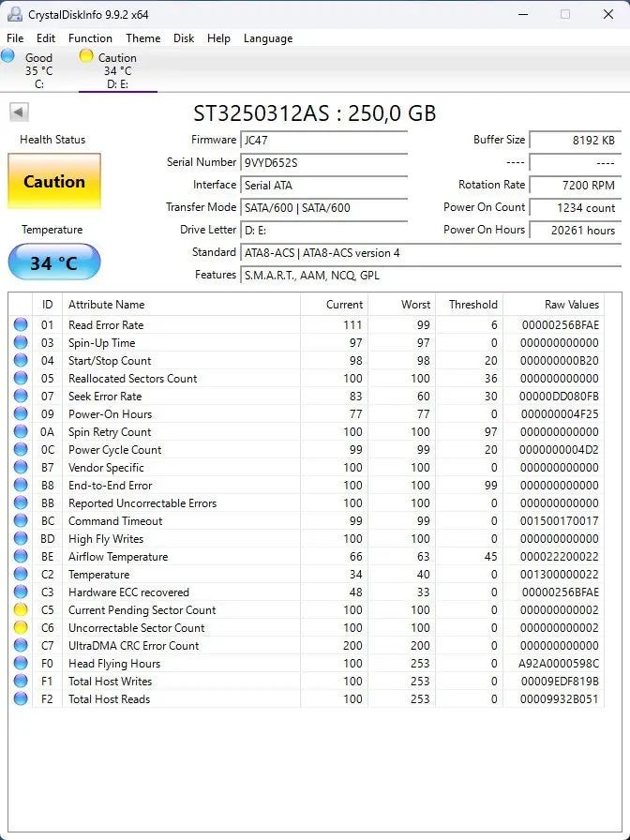630x840 pixels.
Task: Click the Power On Count 1234 count field
Action: pos(576,208)
